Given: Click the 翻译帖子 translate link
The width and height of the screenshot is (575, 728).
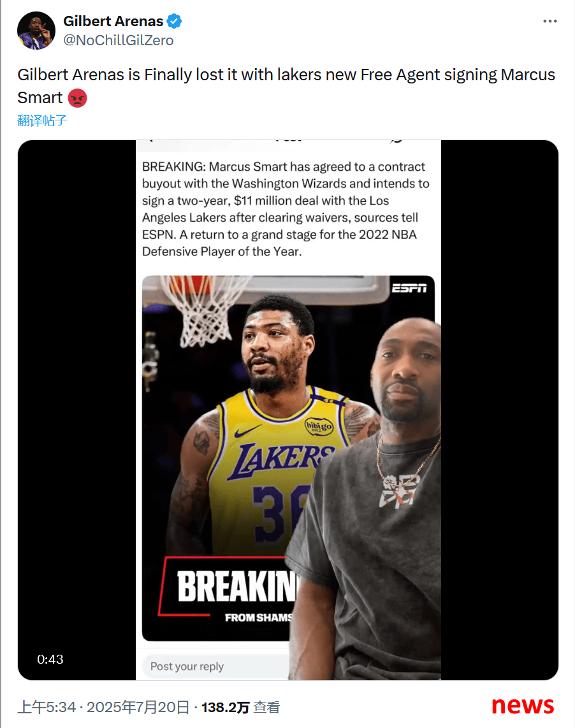Looking at the screenshot, I should point(42,121).
